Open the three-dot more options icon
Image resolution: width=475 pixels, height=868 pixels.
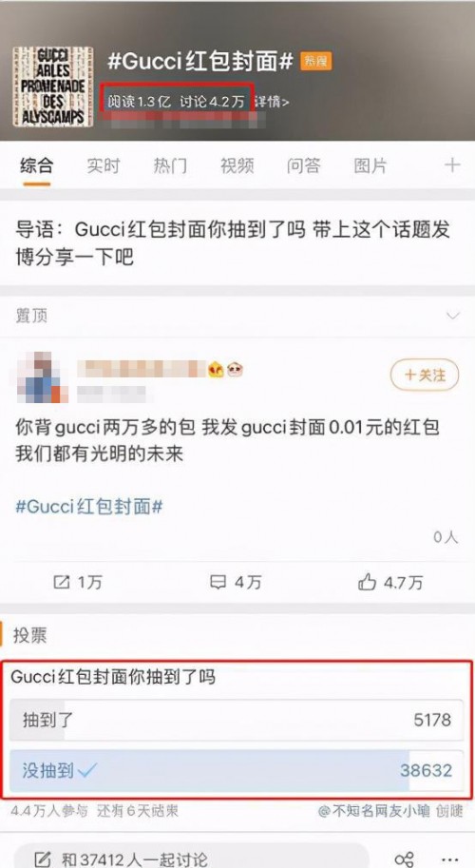[450, 859]
